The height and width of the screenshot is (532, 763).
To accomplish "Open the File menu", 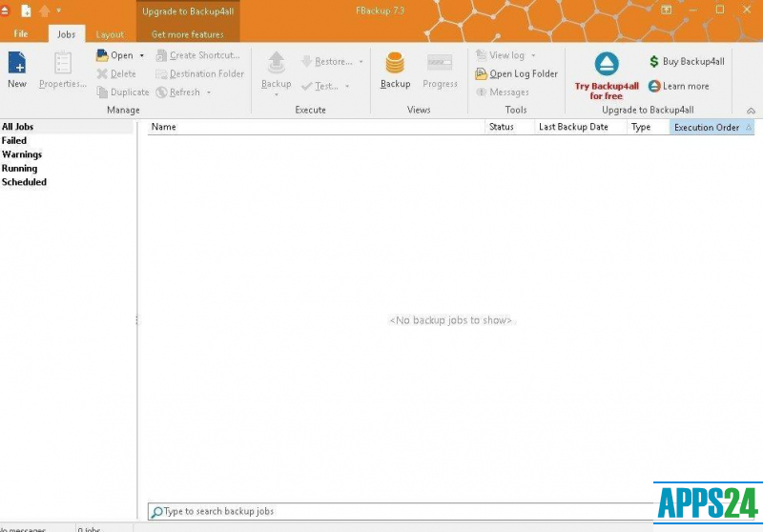I will click(21, 33).
